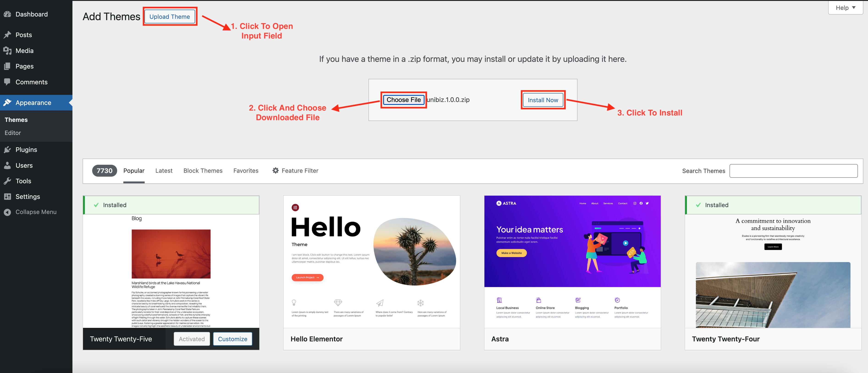Click the Settings sliders icon
The image size is (868, 373).
(x=7, y=197)
